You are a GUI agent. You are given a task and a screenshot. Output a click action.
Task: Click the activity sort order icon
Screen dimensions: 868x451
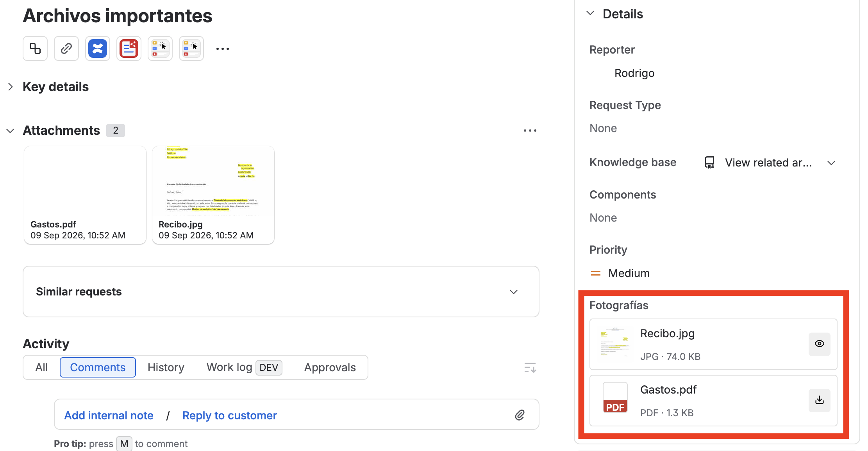pyautogui.click(x=530, y=367)
